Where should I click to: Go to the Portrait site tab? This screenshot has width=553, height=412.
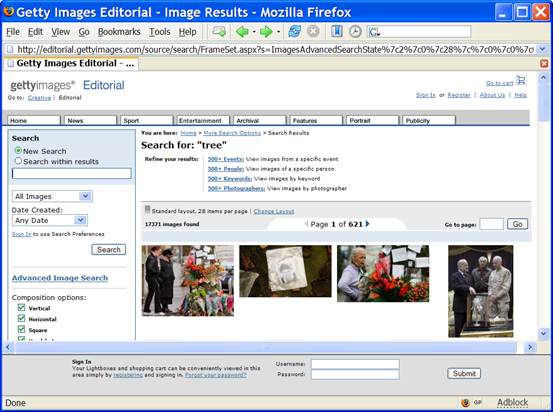372,120
